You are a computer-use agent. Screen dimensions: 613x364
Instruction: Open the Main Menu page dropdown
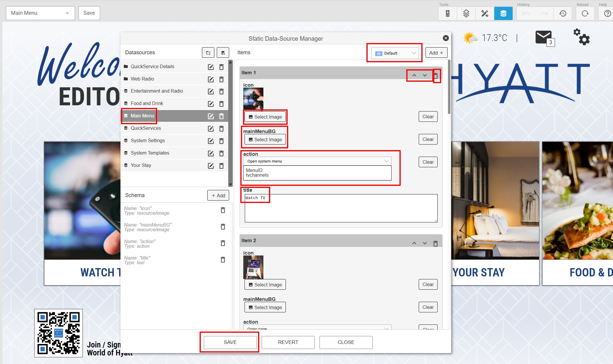[x=40, y=13]
